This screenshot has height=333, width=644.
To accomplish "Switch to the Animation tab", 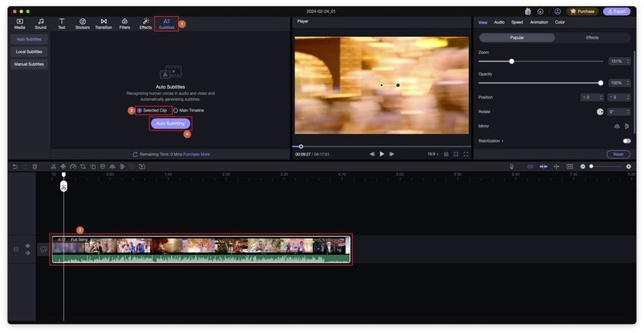I will (539, 22).
